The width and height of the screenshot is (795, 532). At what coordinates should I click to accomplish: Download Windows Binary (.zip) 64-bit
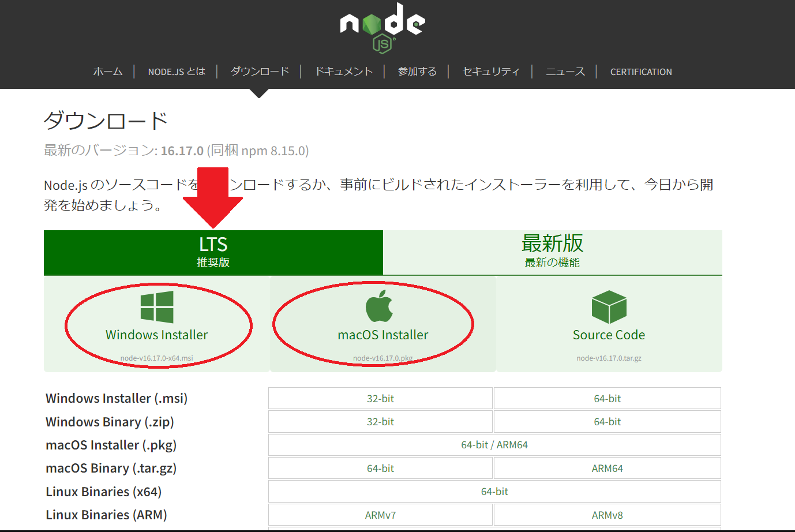coord(607,422)
